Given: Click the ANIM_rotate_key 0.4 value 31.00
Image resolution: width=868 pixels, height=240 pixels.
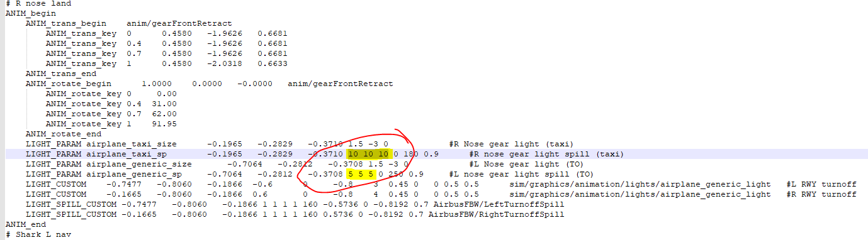Looking at the screenshot, I should (164, 104).
